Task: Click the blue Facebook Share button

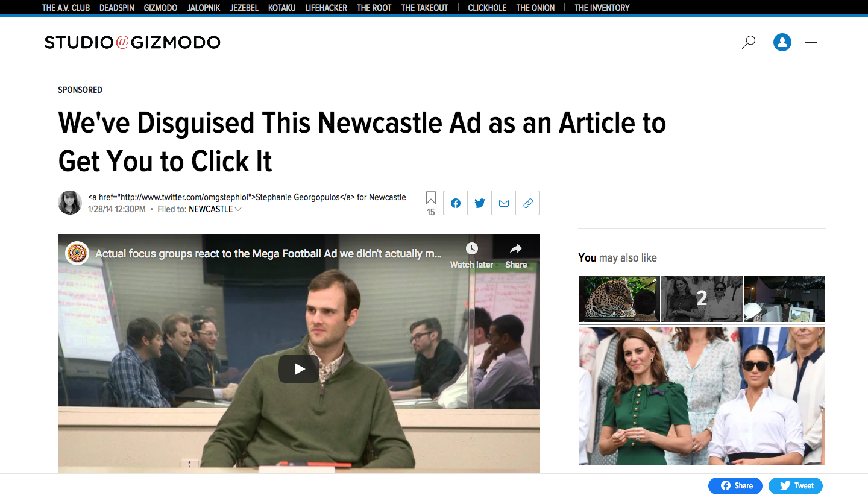Action: coord(735,485)
